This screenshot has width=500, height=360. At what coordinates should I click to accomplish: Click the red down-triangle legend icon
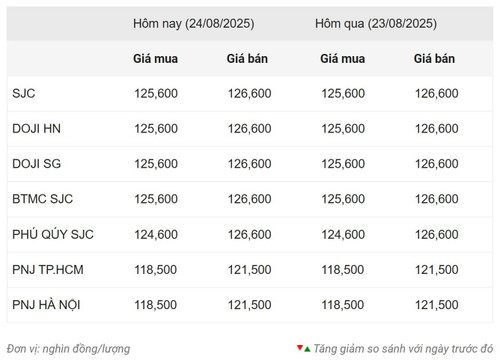300,348
